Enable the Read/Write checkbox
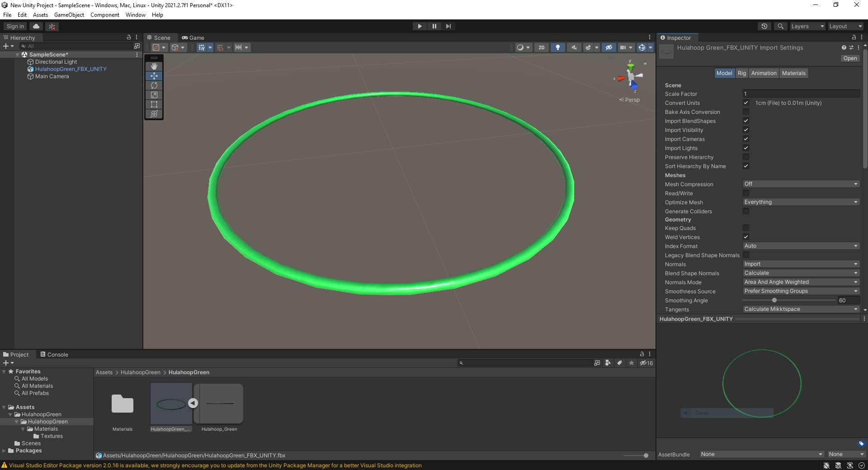This screenshot has height=470, width=868. [746, 193]
